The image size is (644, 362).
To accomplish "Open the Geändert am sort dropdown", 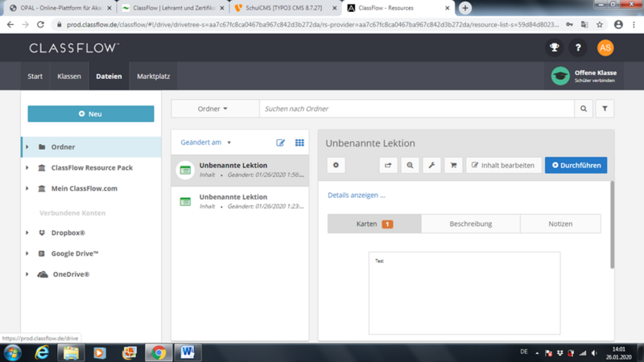I will click(x=205, y=142).
